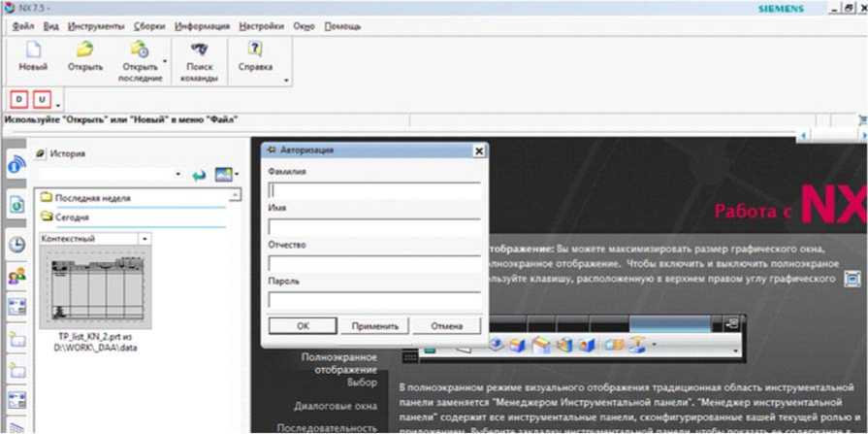868x434 pixels.
Task: Select Полноэкранное отображение help topic
Action: coord(339,363)
